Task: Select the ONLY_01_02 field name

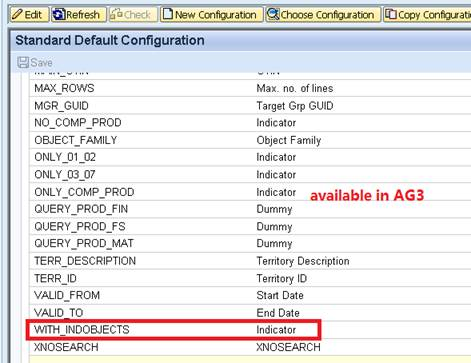Action: 65,157
